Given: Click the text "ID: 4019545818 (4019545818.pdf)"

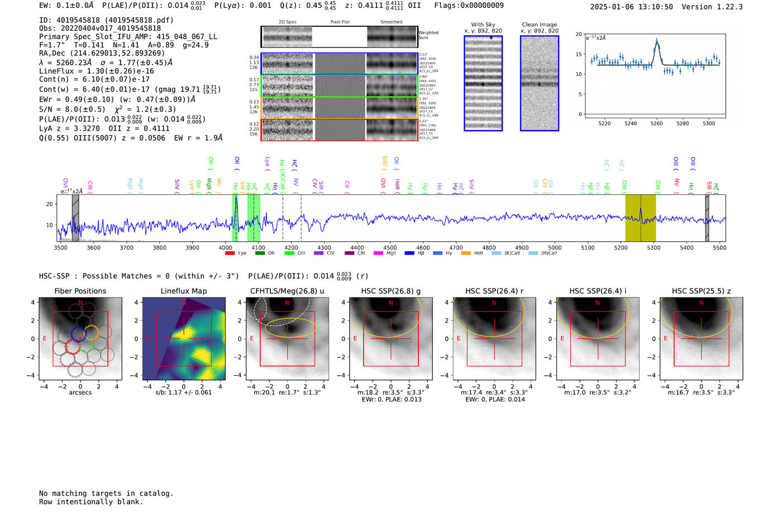Looking at the screenshot, I should point(106,20).
